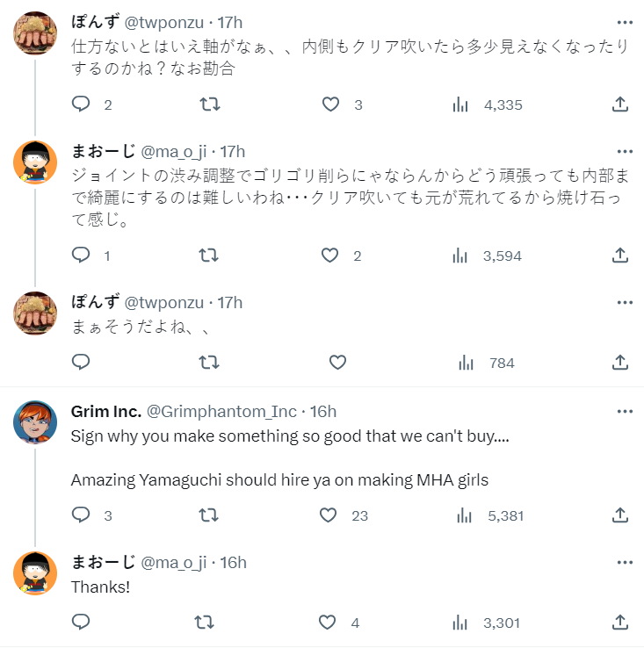This screenshot has width=644, height=648.
Task: Open more options on Grim Inc. tweet
Action: pos(625,411)
